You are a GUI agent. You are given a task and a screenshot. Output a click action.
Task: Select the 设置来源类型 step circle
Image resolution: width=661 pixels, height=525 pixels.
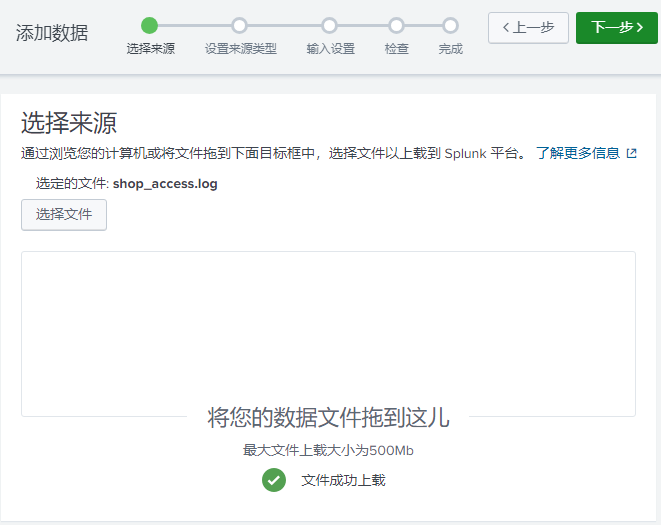click(x=239, y=25)
